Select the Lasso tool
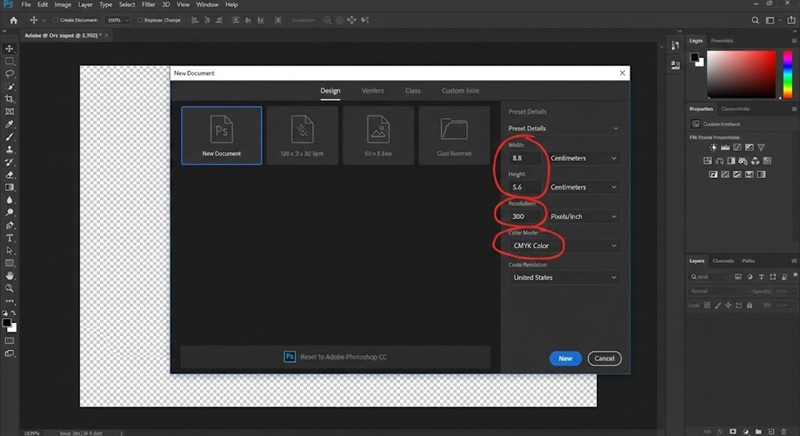 point(9,74)
